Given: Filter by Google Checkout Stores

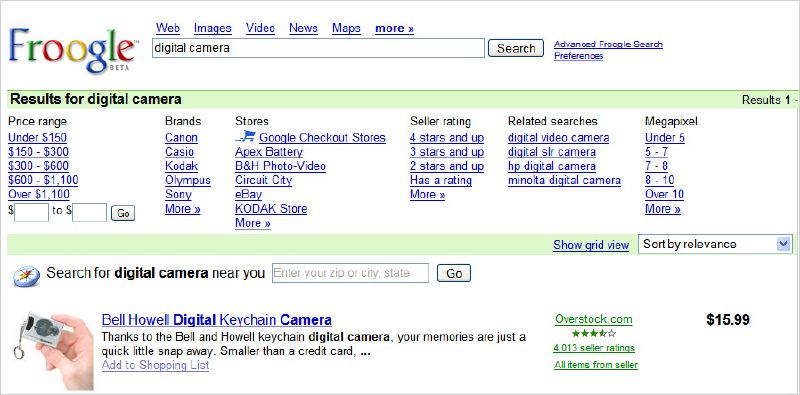Looking at the screenshot, I should click(x=322, y=138).
